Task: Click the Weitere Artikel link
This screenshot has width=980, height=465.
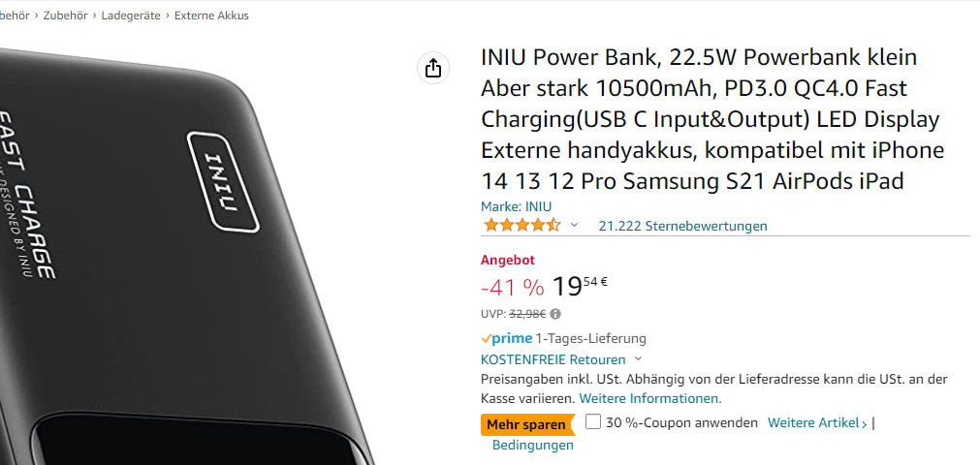Action: [813, 422]
